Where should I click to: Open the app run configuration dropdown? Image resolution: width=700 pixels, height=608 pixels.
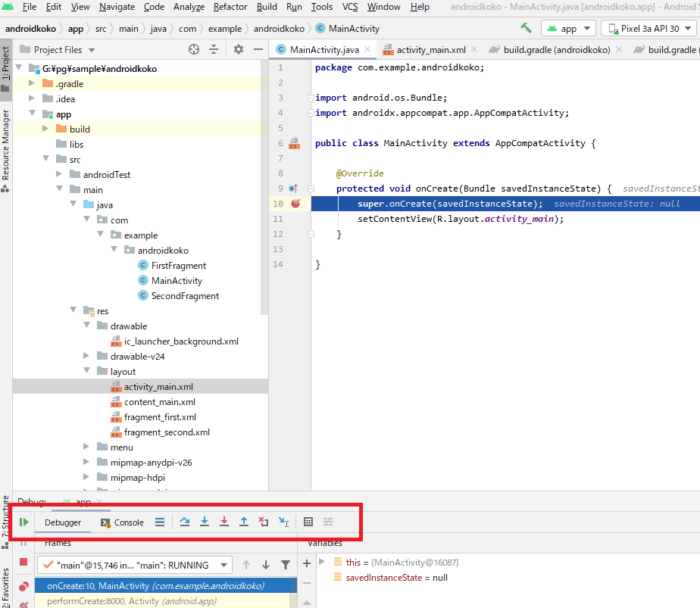[568, 29]
